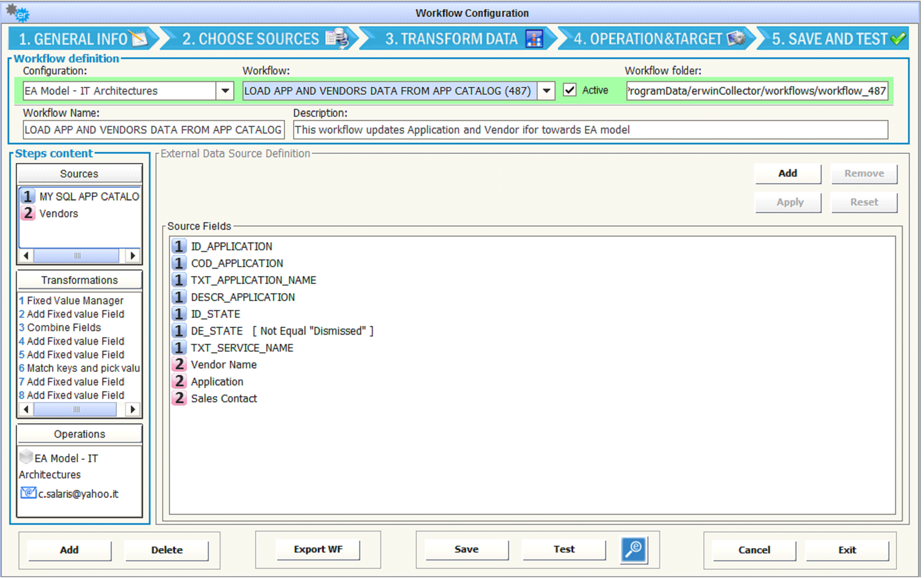Image resolution: width=924 pixels, height=578 pixels.
Task: Click the email icon next to c.salaris@yahoo.it
Action: (28, 492)
